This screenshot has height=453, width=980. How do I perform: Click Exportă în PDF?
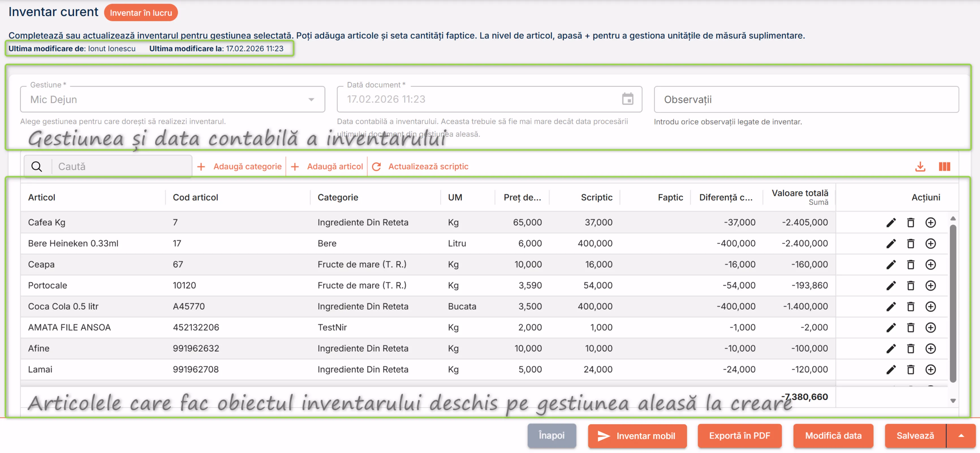point(740,436)
